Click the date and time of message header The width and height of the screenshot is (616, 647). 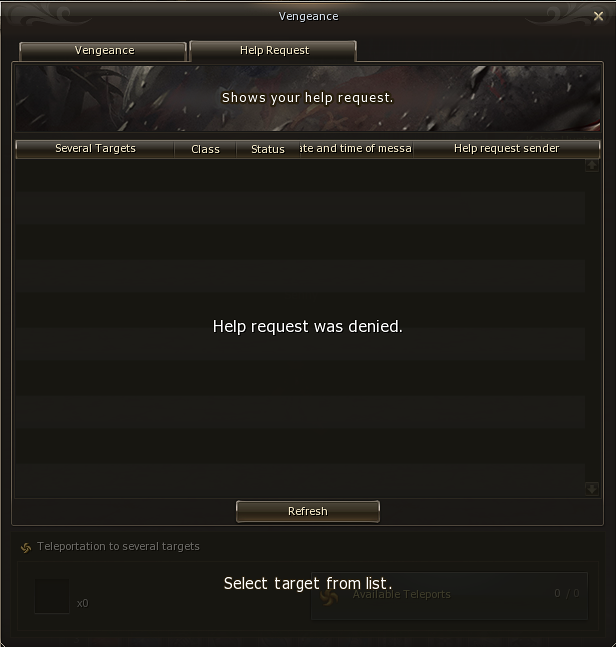pos(356,149)
